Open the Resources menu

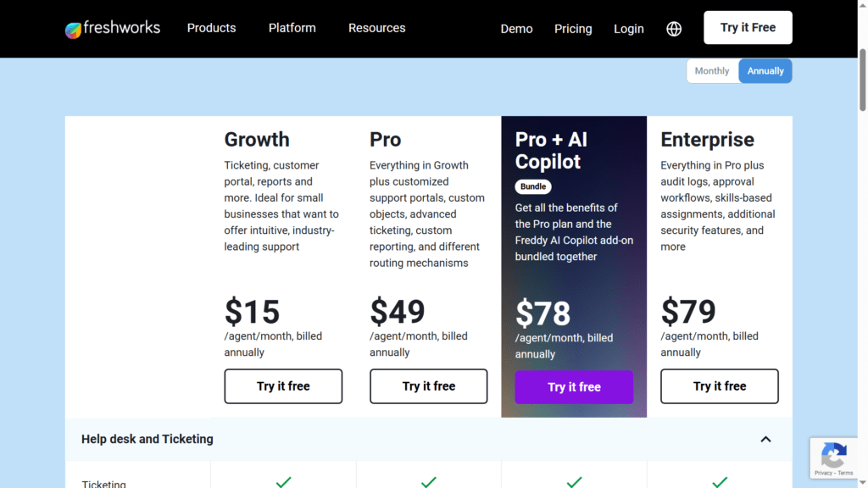pyautogui.click(x=377, y=28)
